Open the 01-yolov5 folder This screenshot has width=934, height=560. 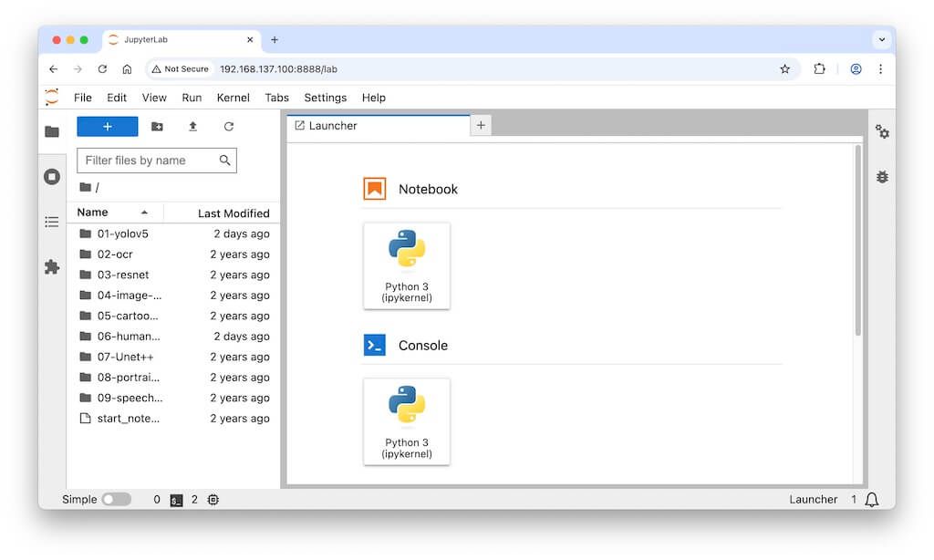coord(122,233)
